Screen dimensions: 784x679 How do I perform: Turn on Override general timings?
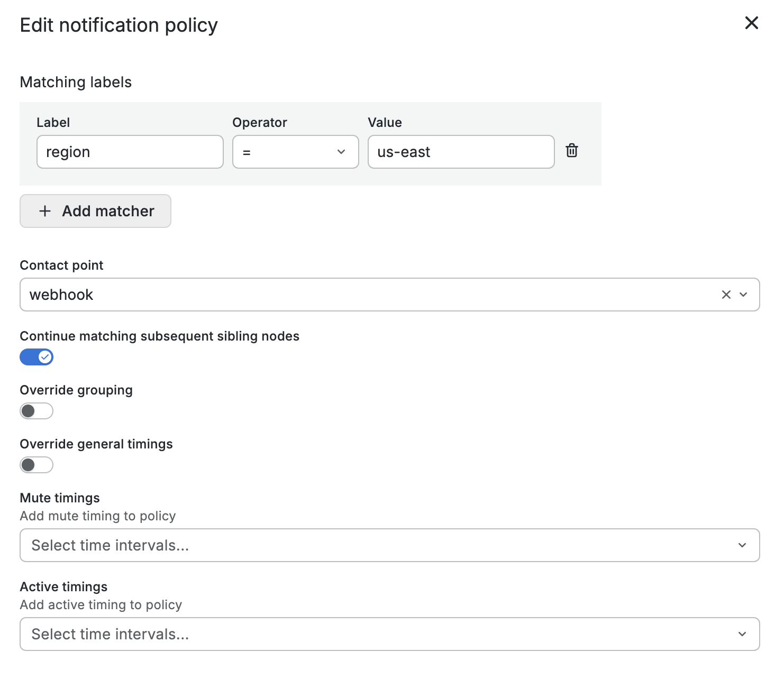[x=37, y=465]
